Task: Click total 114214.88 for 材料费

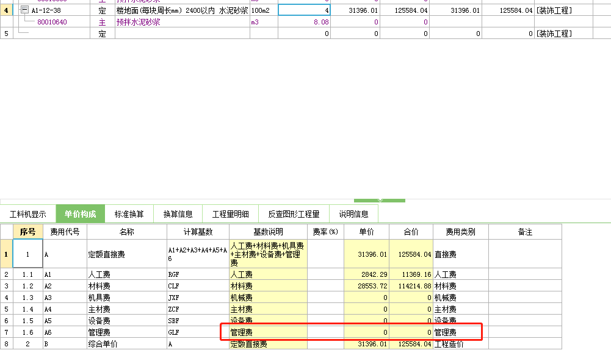Action: coord(411,286)
